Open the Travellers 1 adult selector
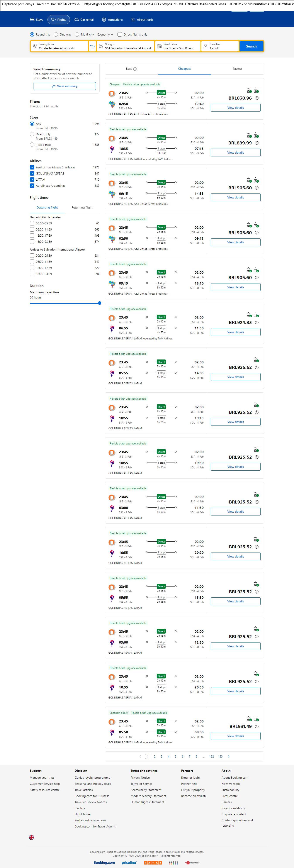The height and width of the screenshot is (868, 294). pyautogui.click(x=220, y=46)
